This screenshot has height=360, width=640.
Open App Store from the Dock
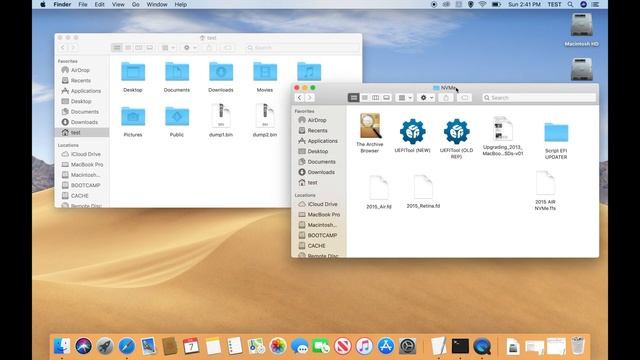tap(386, 346)
